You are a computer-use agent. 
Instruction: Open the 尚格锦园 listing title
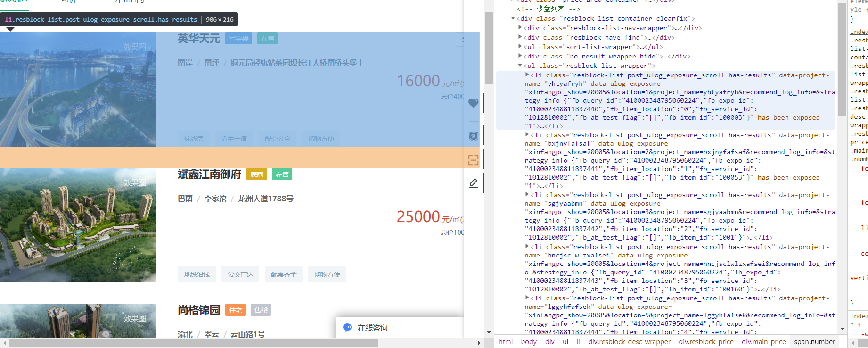tap(198, 310)
